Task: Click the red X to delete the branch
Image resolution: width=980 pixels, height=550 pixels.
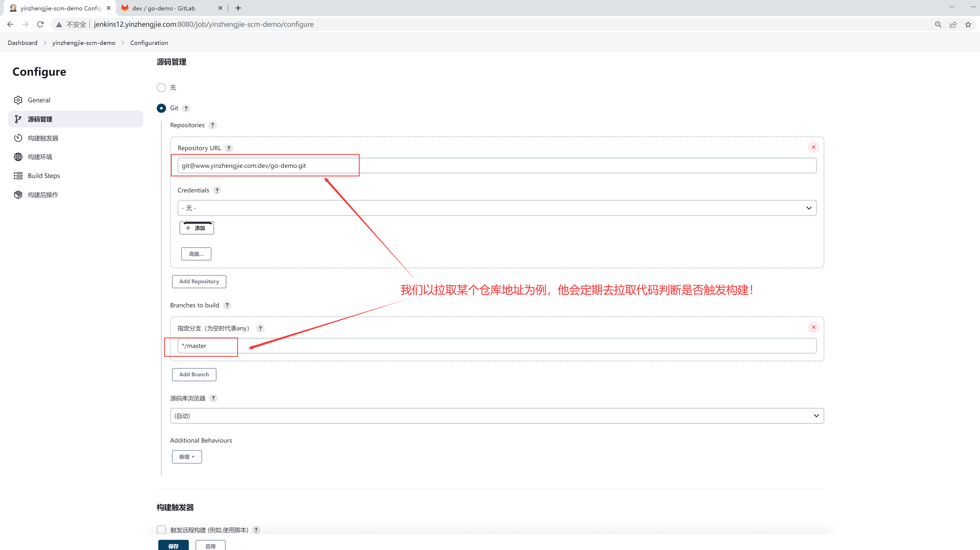Action: (x=813, y=327)
